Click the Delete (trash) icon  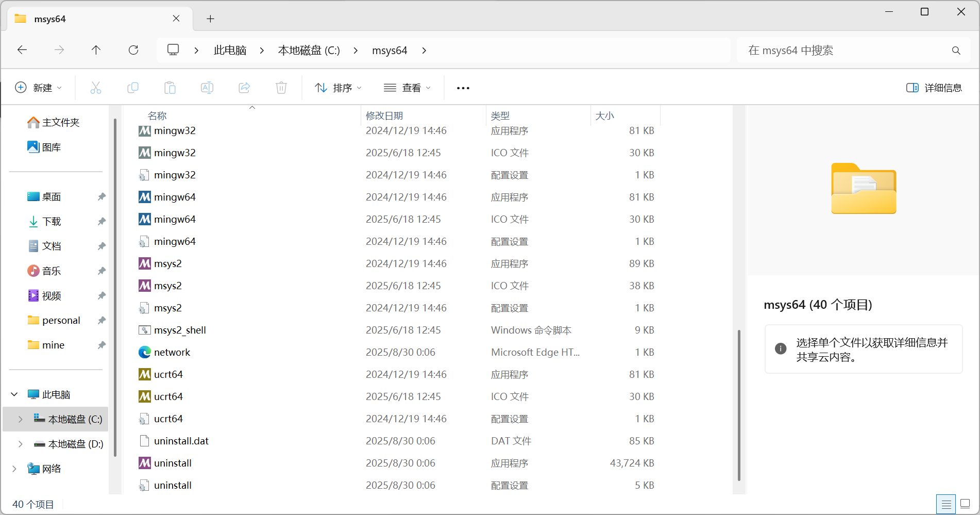tap(281, 87)
